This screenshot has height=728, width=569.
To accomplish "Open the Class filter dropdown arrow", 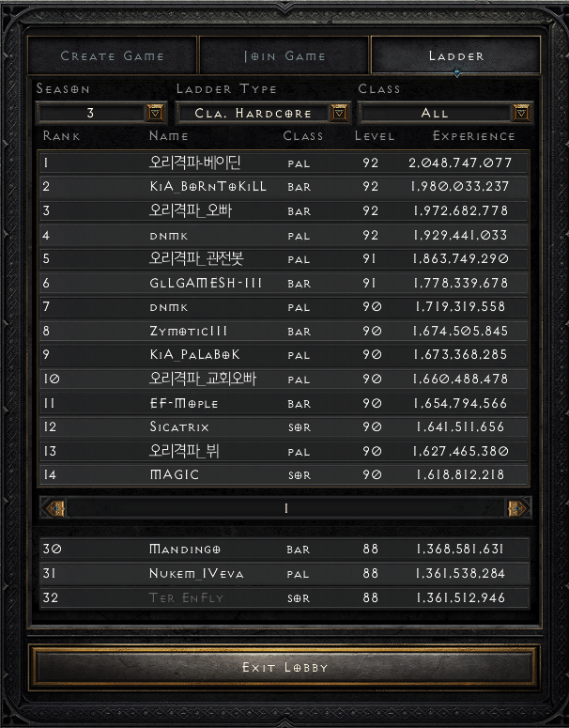I will [521, 113].
